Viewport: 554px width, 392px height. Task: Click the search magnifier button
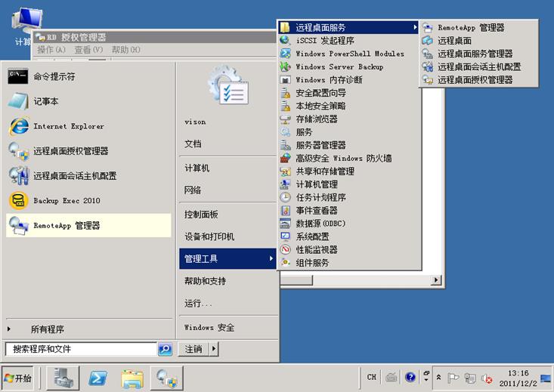click(165, 349)
